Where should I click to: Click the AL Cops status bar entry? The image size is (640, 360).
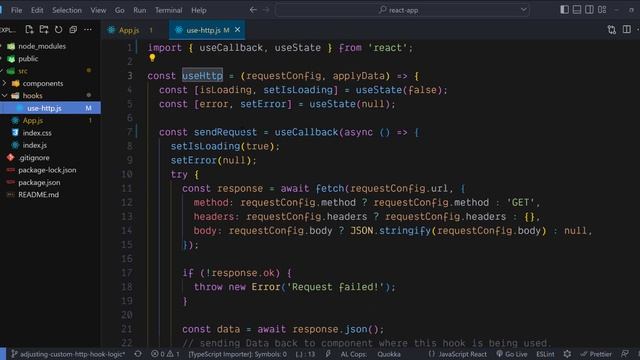(353, 354)
